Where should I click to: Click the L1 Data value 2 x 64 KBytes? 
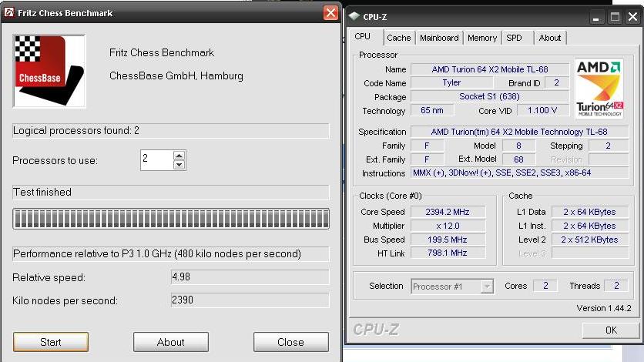click(x=590, y=212)
